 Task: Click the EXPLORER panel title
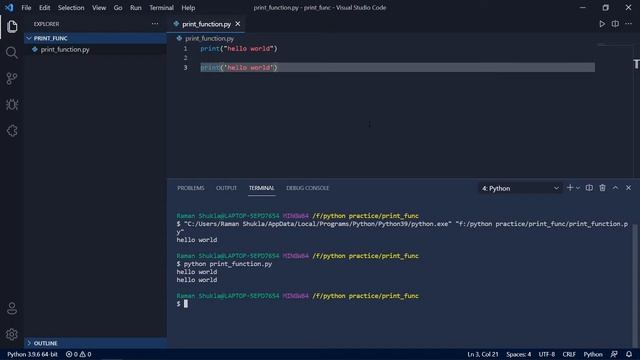(46, 24)
